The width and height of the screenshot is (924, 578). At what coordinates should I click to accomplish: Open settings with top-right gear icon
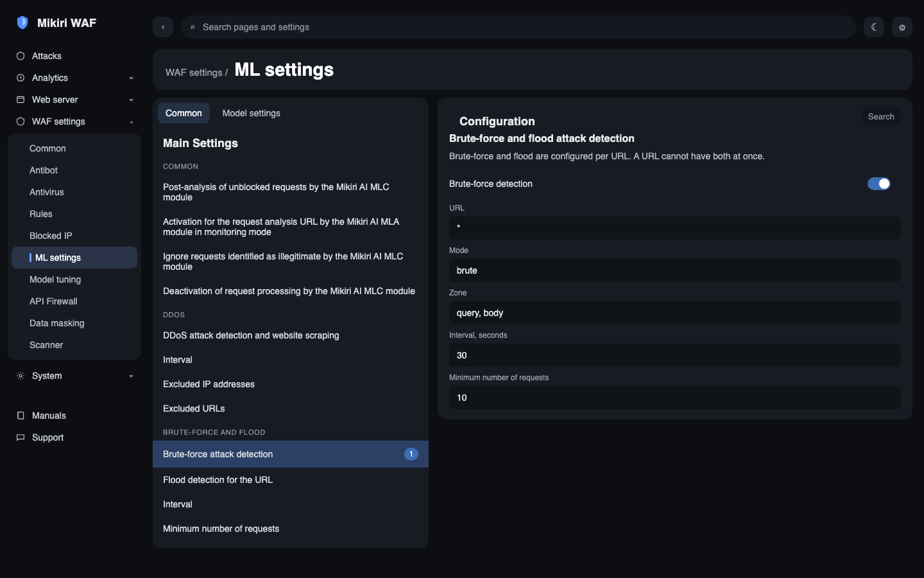coord(902,27)
